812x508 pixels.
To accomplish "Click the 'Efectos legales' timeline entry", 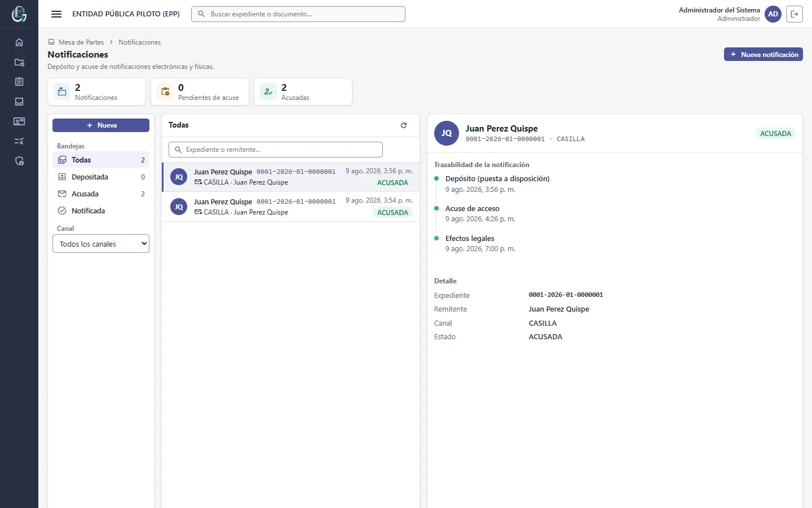I will pyautogui.click(x=470, y=238).
